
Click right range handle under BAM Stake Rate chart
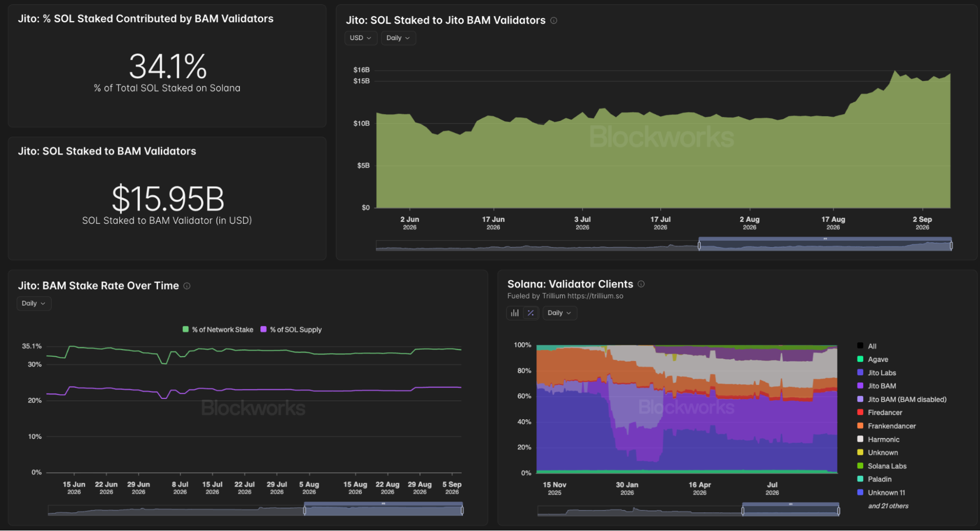click(462, 510)
